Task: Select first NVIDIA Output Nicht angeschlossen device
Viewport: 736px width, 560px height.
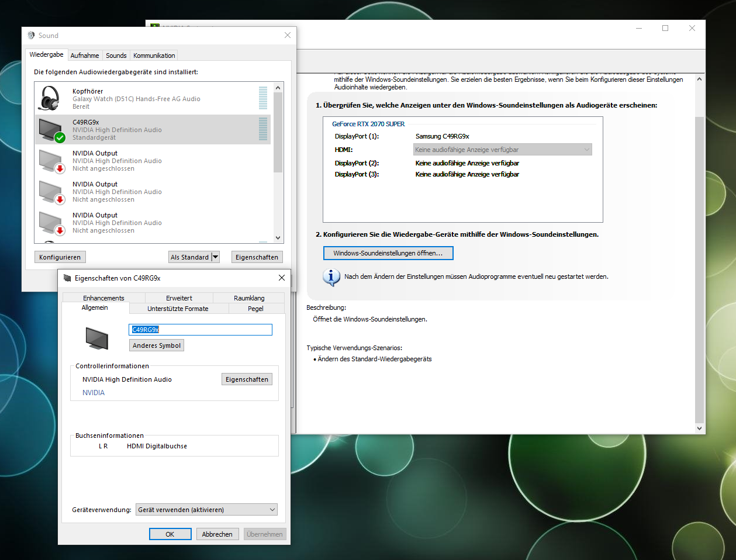Action: (x=154, y=161)
